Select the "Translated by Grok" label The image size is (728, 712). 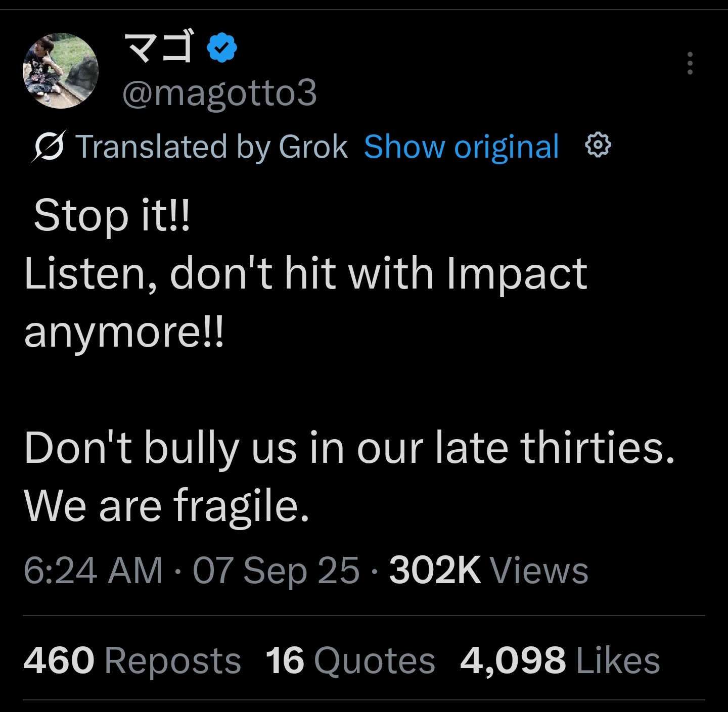[211, 147]
